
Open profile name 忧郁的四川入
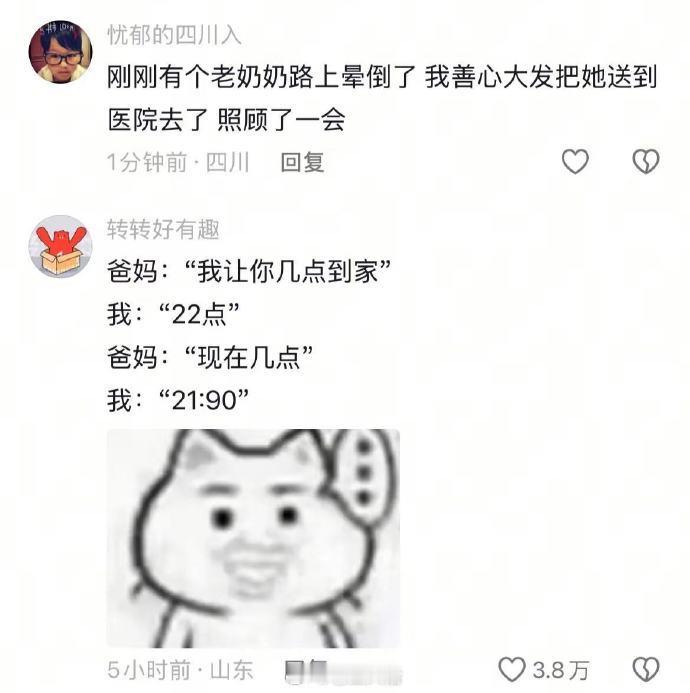[x=174, y=35]
